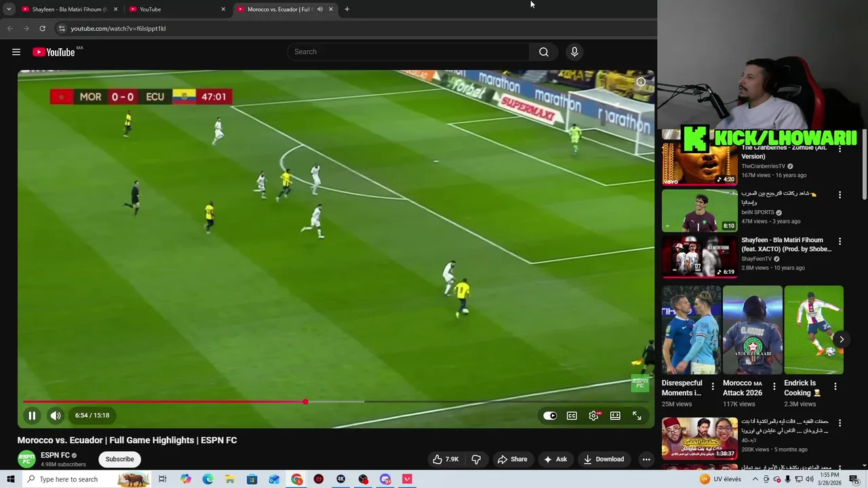This screenshot has height=488, width=868.
Task: Show next Shorts with the arrow
Action: tap(842, 339)
